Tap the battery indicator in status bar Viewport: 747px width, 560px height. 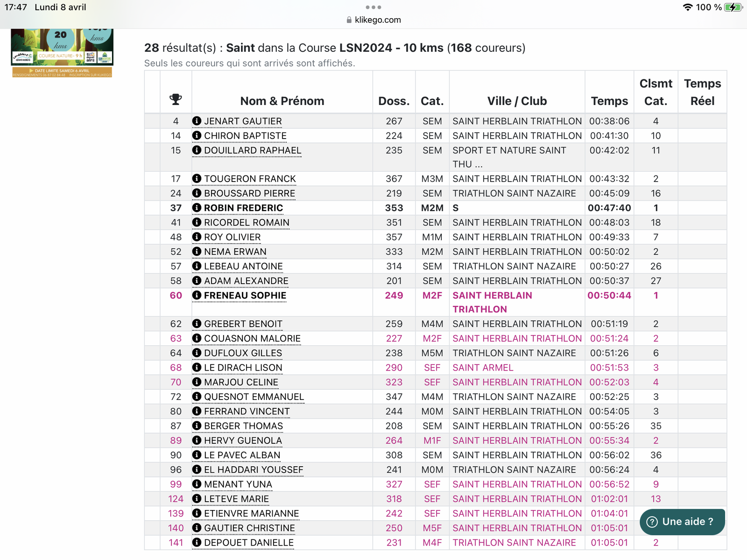pyautogui.click(x=733, y=7)
